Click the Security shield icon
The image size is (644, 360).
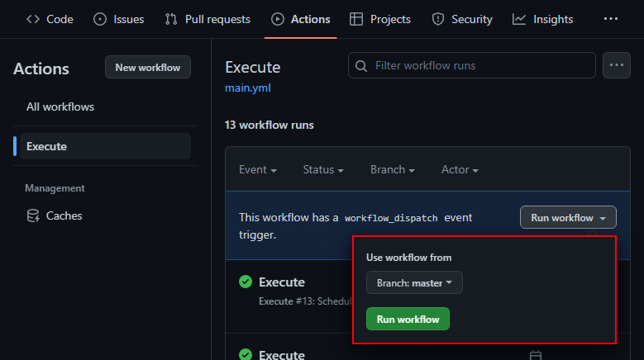(438, 19)
